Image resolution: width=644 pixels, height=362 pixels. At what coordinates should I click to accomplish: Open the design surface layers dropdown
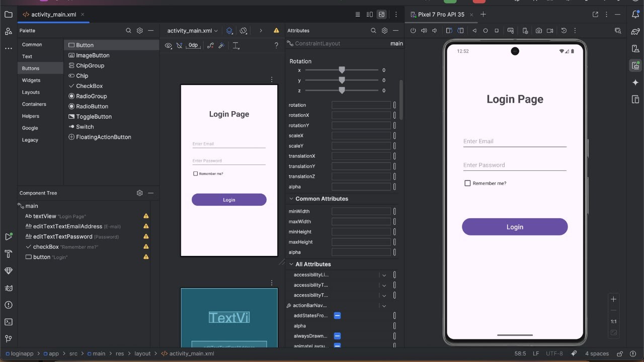click(229, 31)
